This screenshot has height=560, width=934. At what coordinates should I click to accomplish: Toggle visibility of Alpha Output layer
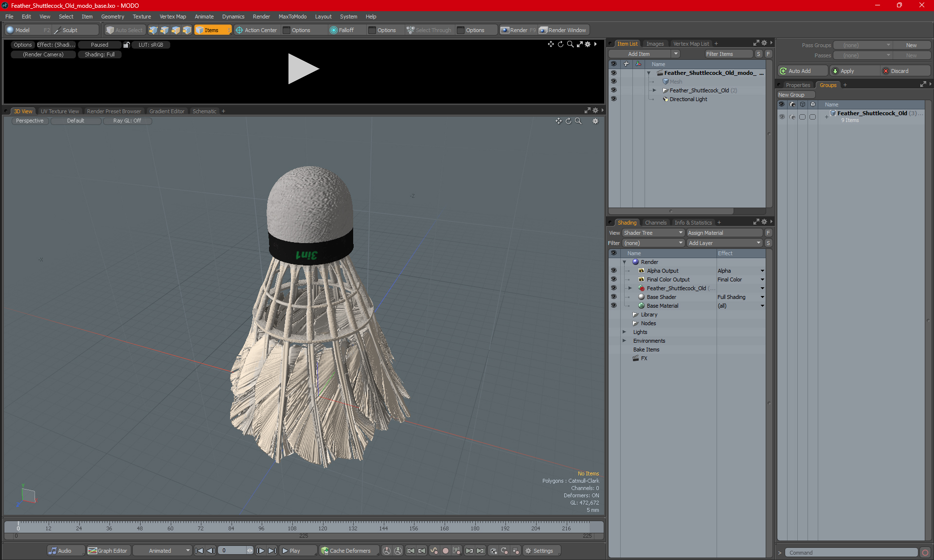click(614, 271)
